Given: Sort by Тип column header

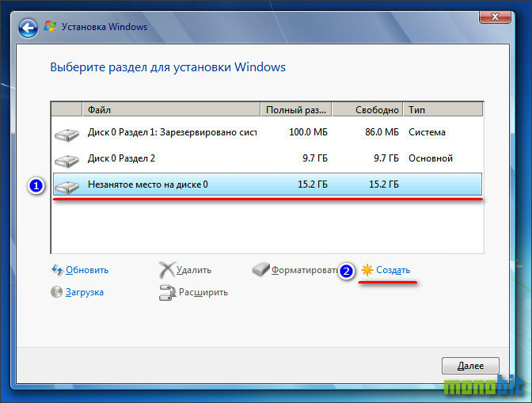Looking at the screenshot, I should pyautogui.click(x=443, y=109).
